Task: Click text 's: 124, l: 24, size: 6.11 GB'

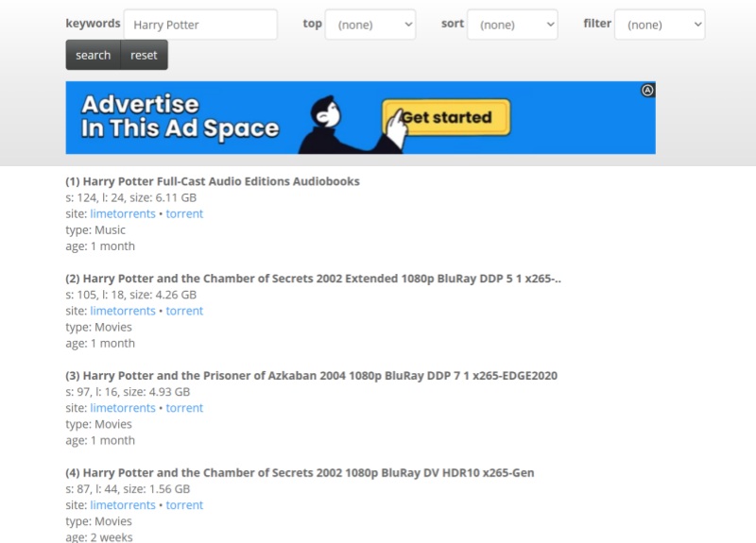Action: point(131,197)
